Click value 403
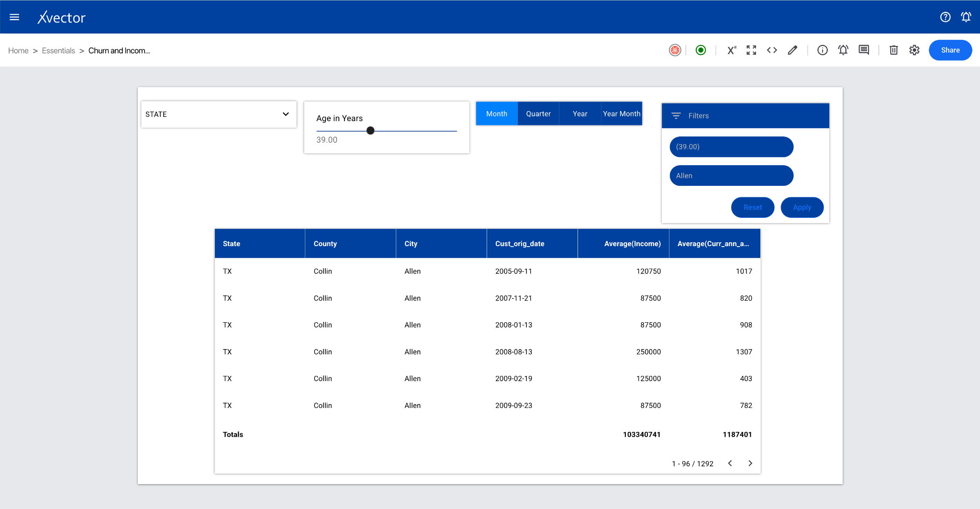This screenshot has width=980, height=509. [746, 379]
